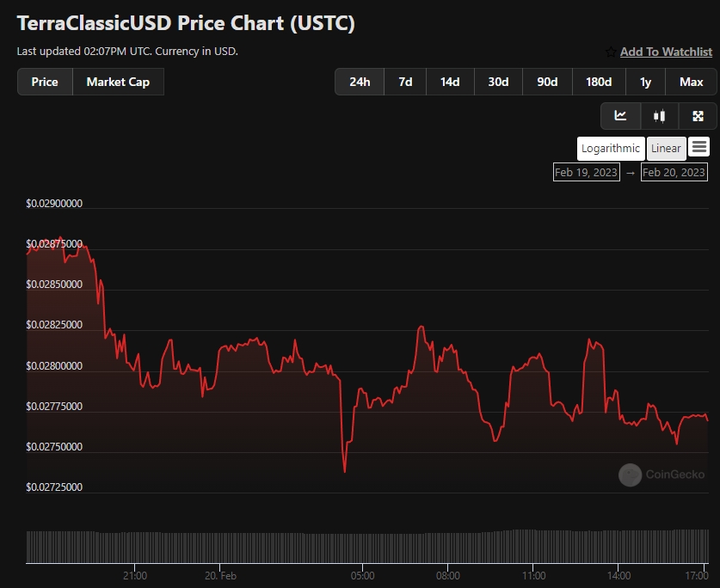Click the CoinGecko logo watermark
Image resolution: width=720 pixels, height=588 pixels.
click(x=631, y=475)
